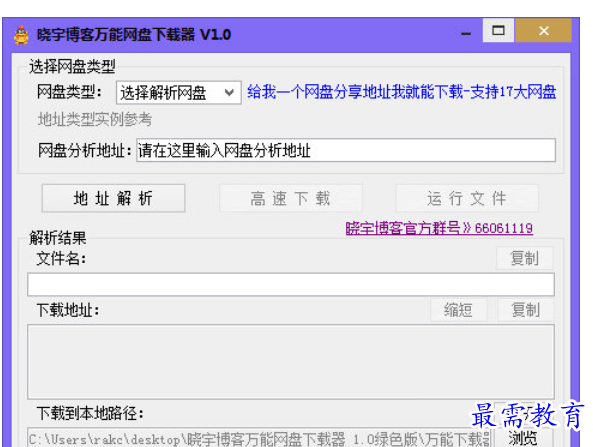Click the 文件名 text field

(x=291, y=284)
